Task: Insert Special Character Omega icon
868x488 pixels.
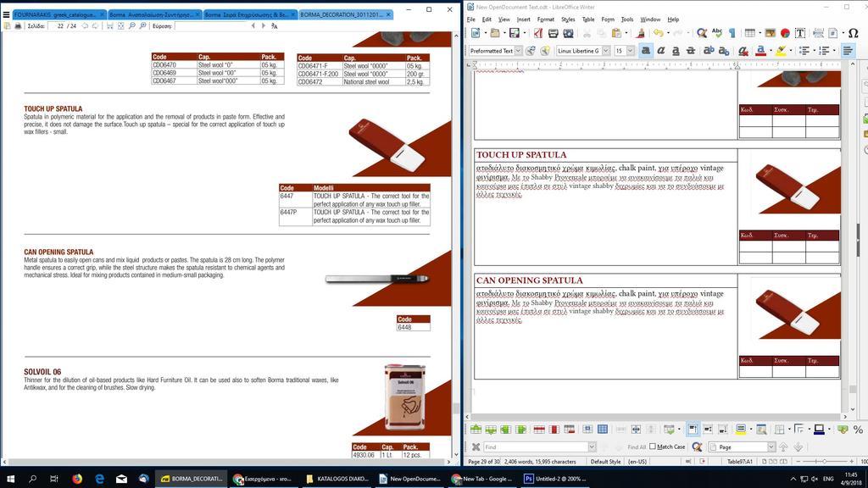Action: coord(853,34)
